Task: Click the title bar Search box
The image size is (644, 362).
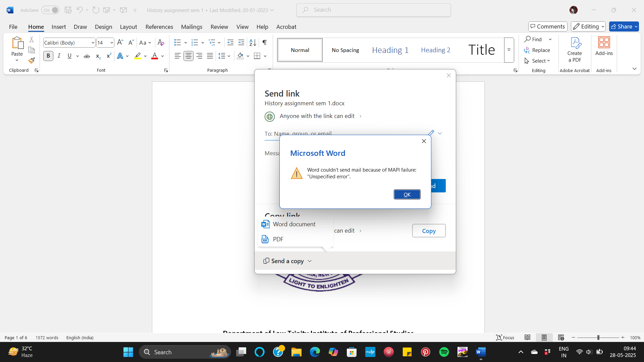Action: [x=373, y=10]
